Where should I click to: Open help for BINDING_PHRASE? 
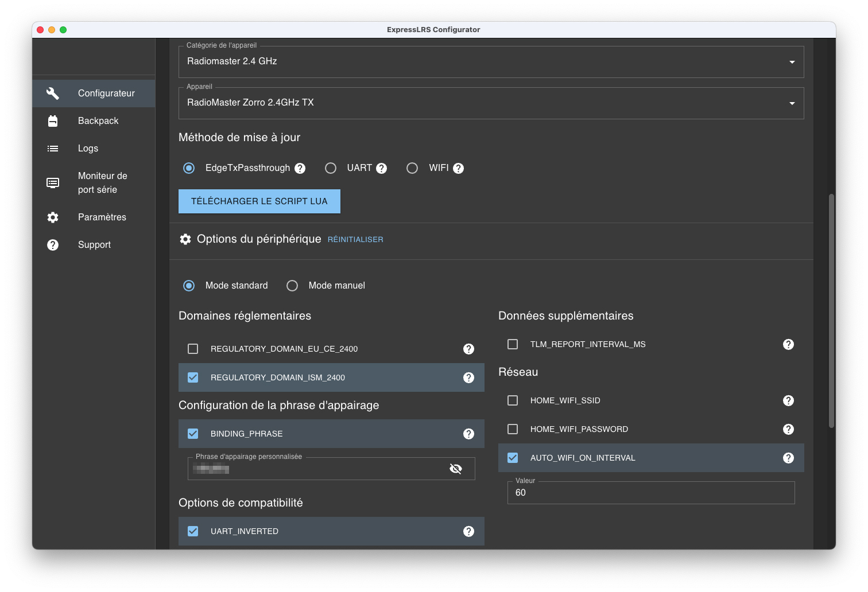tap(468, 434)
